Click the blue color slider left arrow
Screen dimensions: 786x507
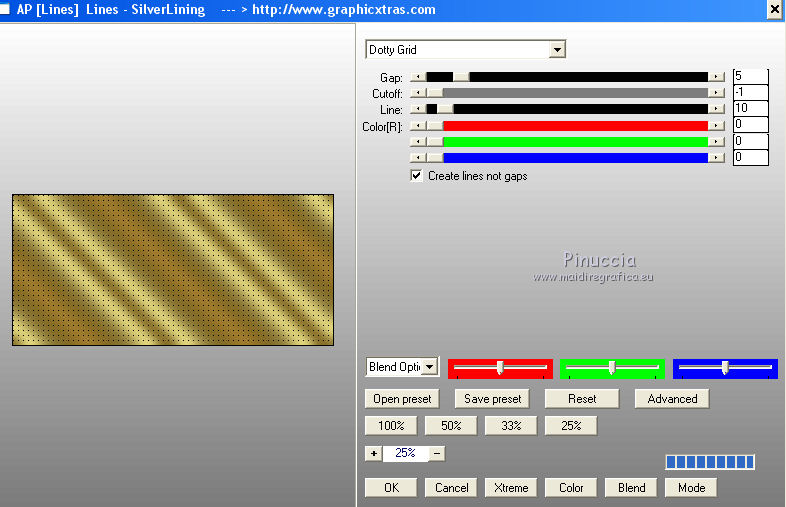(x=418, y=158)
